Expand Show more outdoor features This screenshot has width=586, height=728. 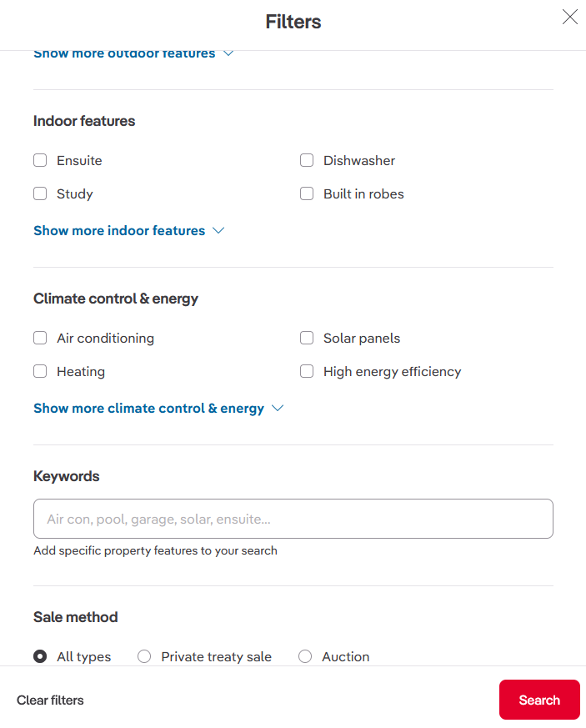coord(124,53)
